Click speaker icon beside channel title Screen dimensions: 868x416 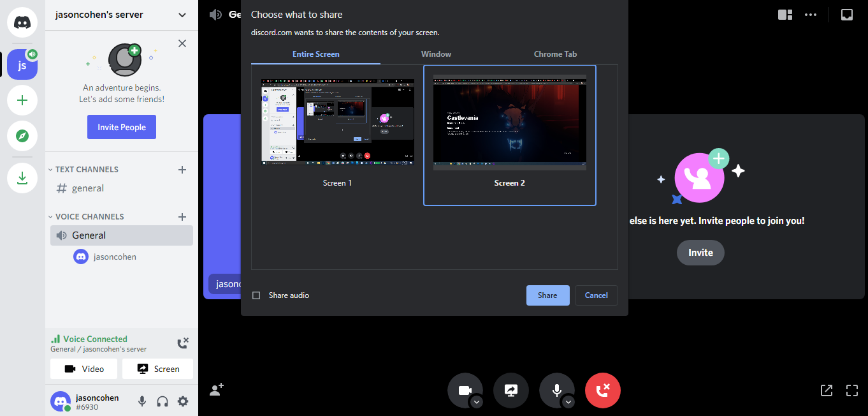coord(215,15)
